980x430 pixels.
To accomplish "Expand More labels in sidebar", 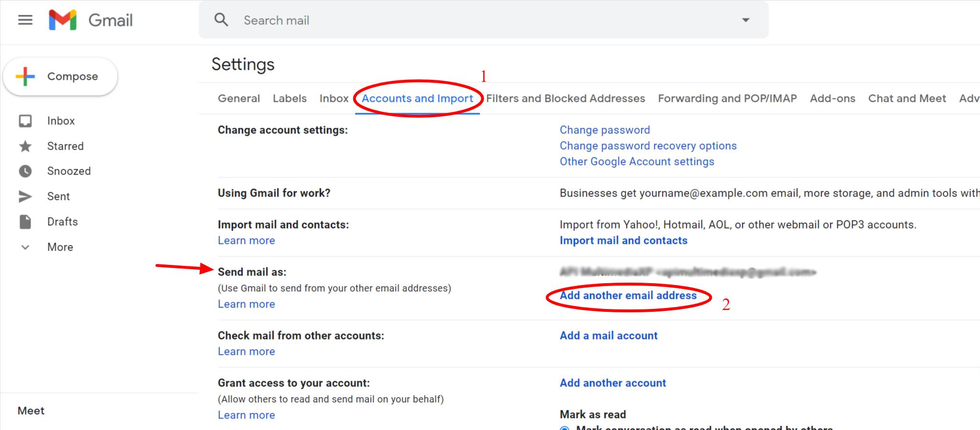I will [25, 247].
